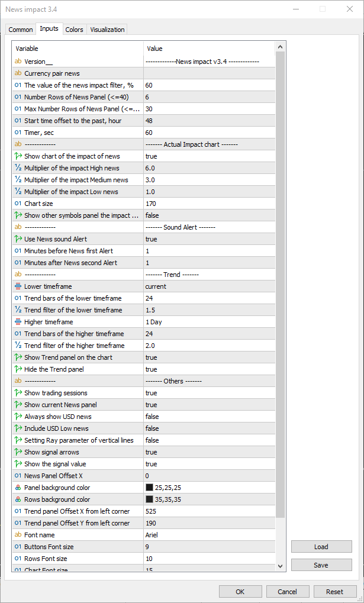Click the integer icon next to Chart size
364x603 pixels.
click(18, 204)
